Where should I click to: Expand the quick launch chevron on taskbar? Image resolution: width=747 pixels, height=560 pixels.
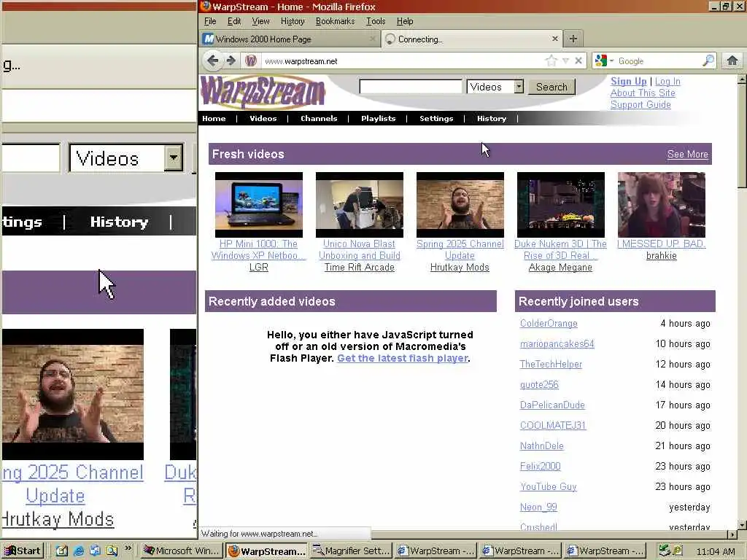(128, 548)
